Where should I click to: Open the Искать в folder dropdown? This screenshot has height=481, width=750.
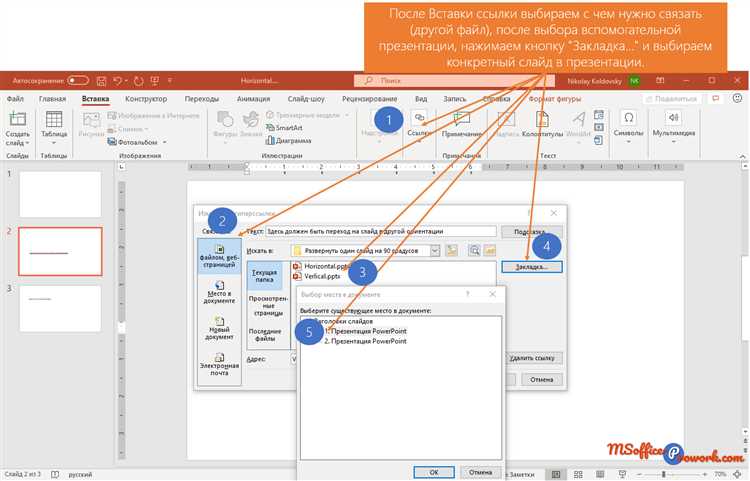click(x=434, y=251)
